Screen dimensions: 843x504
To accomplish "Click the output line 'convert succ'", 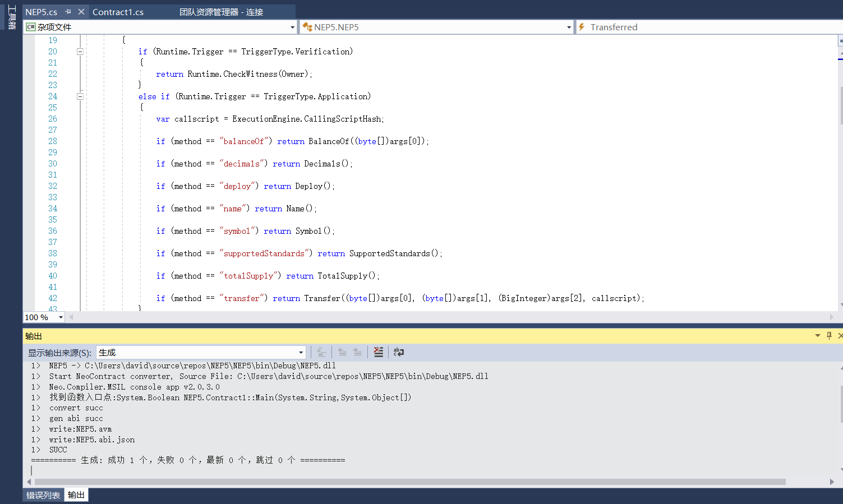I will click(76, 408).
